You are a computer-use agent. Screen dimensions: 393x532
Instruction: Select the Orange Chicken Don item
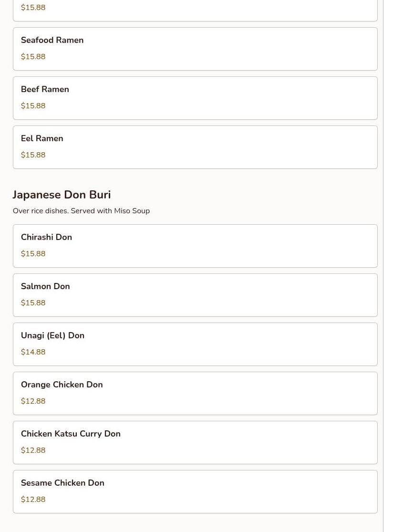pos(195,394)
